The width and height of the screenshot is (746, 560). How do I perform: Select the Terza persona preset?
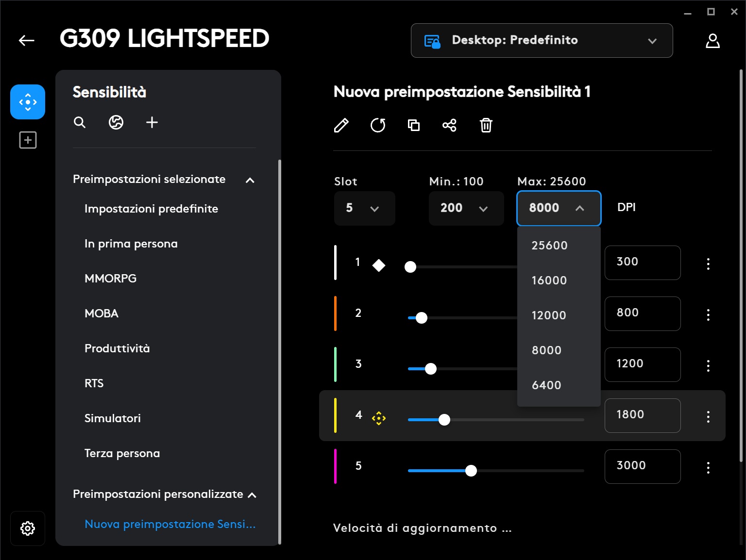point(122,453)
